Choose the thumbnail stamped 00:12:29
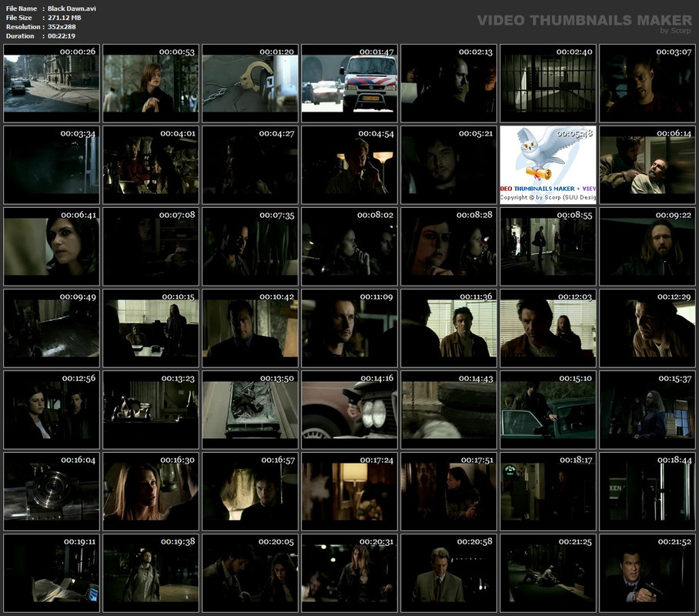Image resolution: width=699 pixels, height=616 pixels. tap(647, 328)
